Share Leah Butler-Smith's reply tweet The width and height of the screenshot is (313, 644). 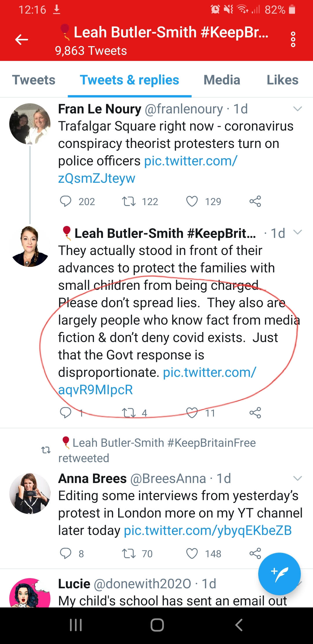tap(255, 413)
